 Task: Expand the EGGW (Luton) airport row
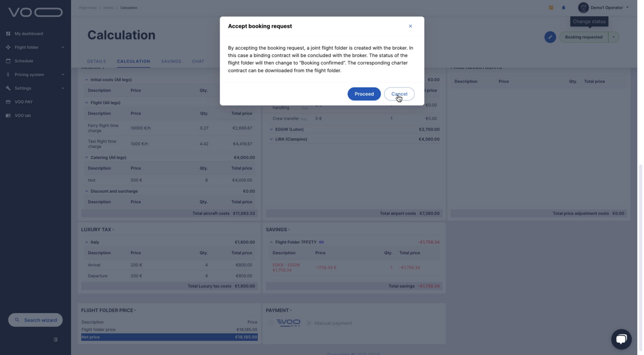tap(271, 129)
